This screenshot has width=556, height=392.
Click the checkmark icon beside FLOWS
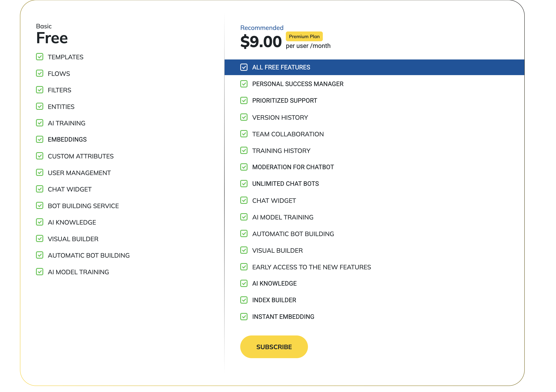pyautogui.click(x=40, y=73)
